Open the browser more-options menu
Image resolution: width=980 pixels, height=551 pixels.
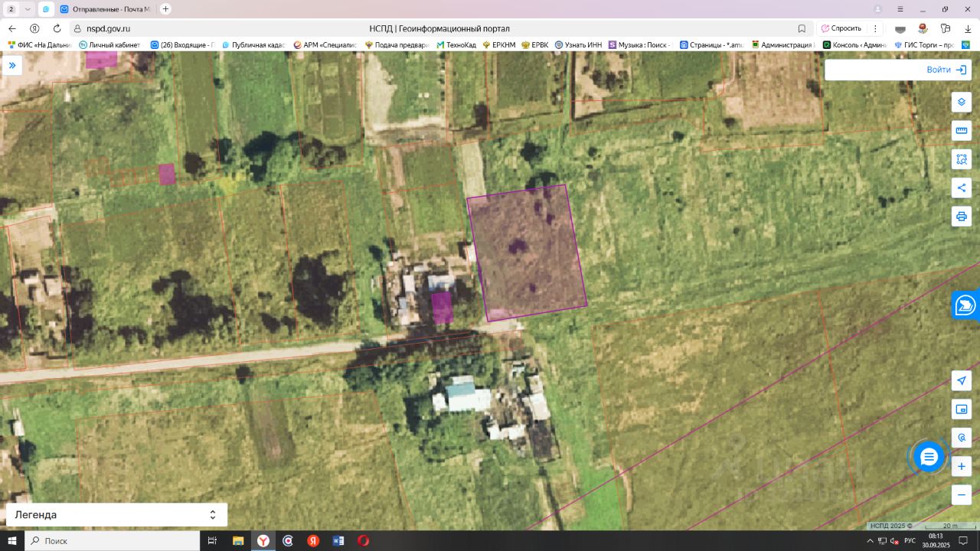(x=875, y=28)
